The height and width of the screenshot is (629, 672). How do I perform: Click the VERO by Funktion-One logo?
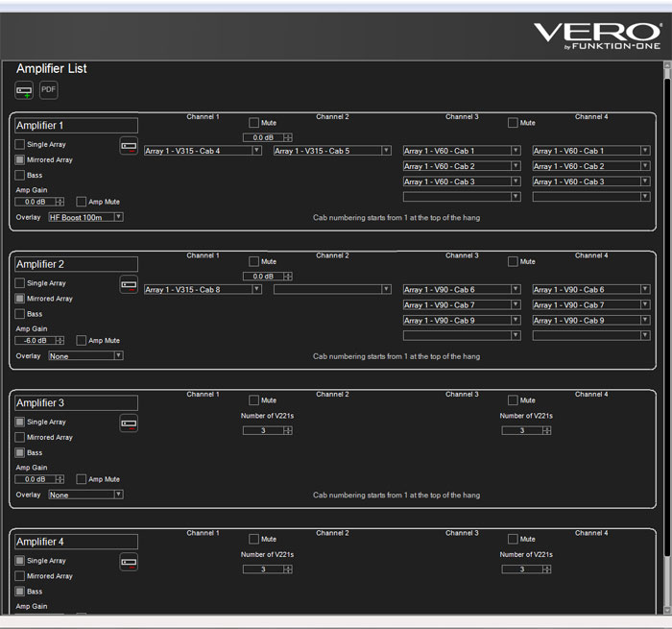tap(597, 36)
